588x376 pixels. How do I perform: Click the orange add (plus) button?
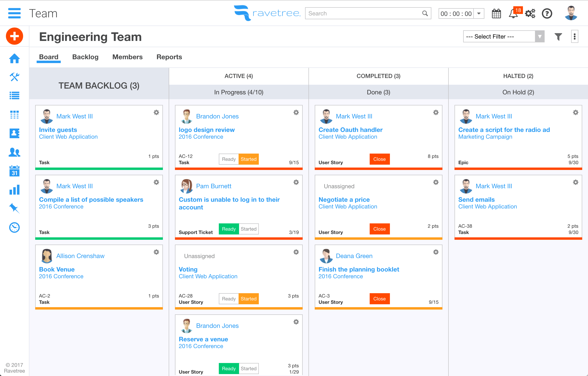click(14, 36)
